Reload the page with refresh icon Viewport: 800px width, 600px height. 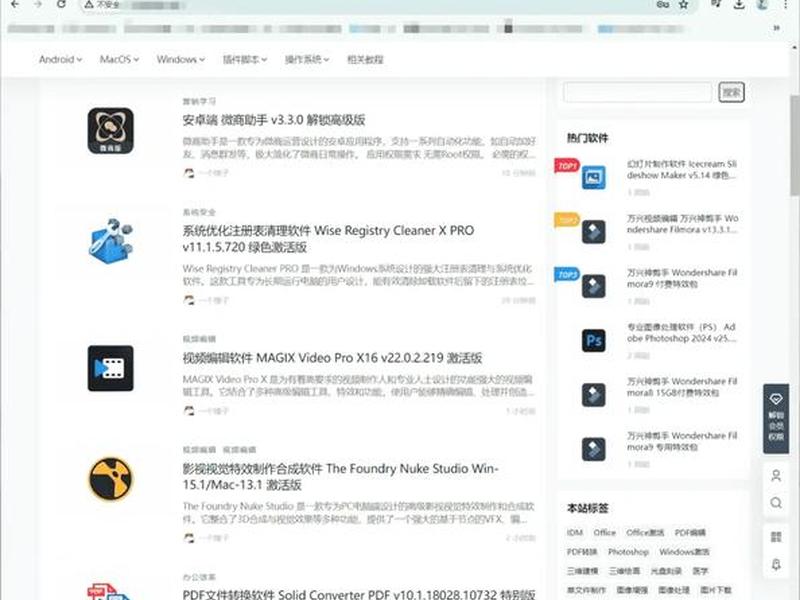(x=61, y=4)
